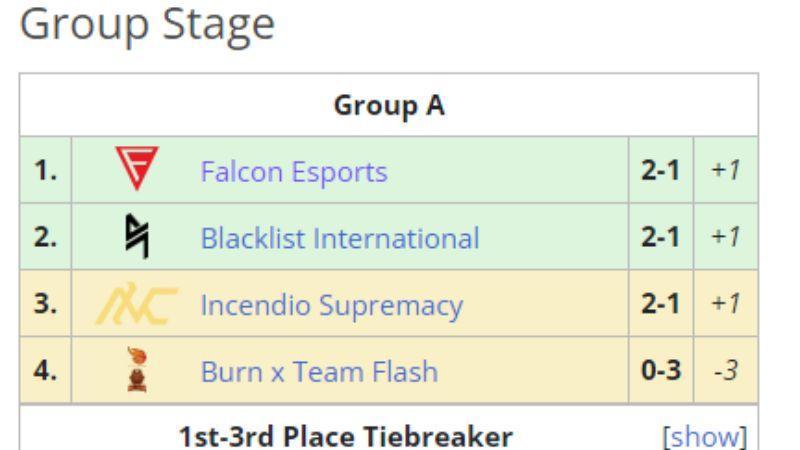The height and width of the screenshot is (450, 800).
Task: Click the Group A table header
Action: point(389,105)
